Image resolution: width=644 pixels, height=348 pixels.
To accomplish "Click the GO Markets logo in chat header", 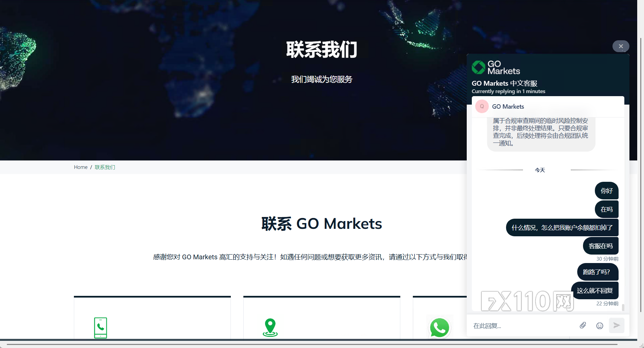I will 496,67.
